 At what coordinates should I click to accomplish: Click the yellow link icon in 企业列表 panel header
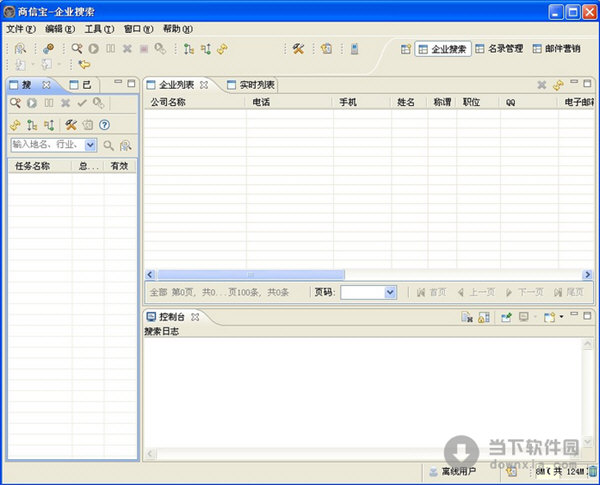[558, 85]
